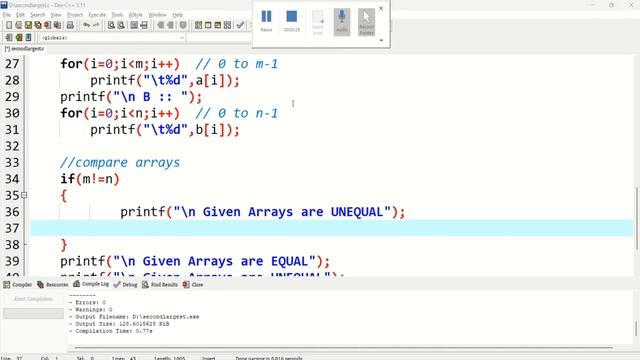Pause the screen recording
This screenshot has height=360, width=640.
(266, 20)
